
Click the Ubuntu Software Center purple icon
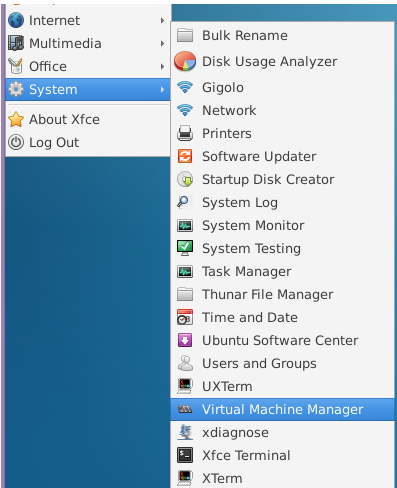(x=185, y=340)
